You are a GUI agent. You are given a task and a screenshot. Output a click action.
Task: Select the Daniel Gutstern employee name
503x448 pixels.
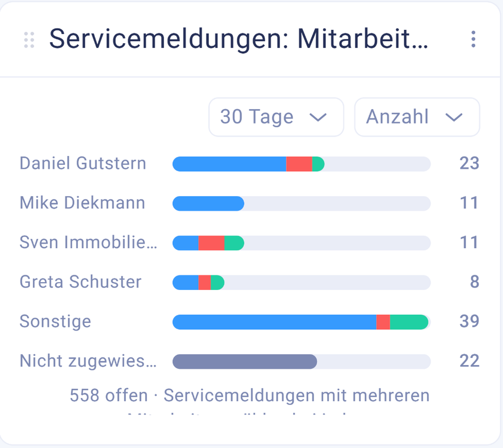tap(83, 163)
